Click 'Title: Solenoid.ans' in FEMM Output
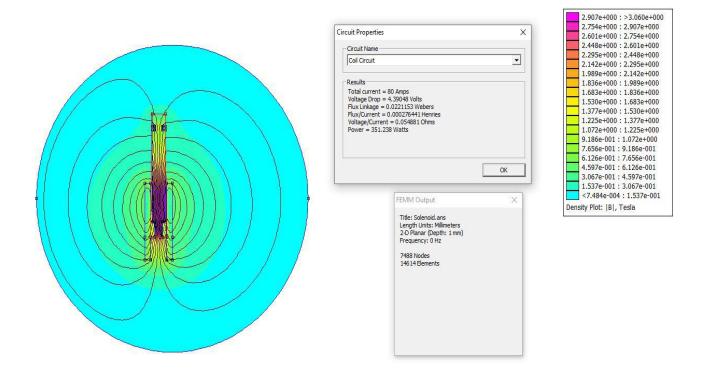The image size is (705, 379). pos(423,218)
